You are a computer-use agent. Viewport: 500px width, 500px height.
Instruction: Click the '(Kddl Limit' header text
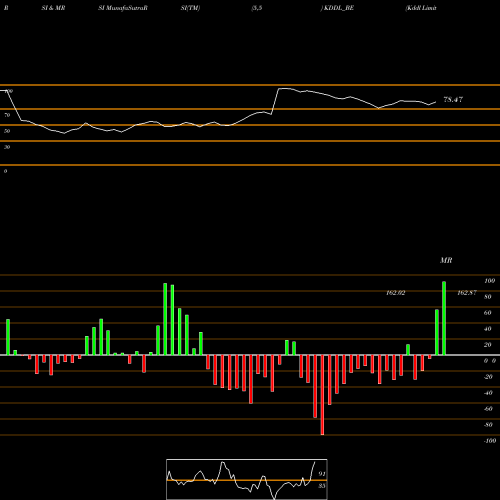pyautogui.click(x=421, y=8)
